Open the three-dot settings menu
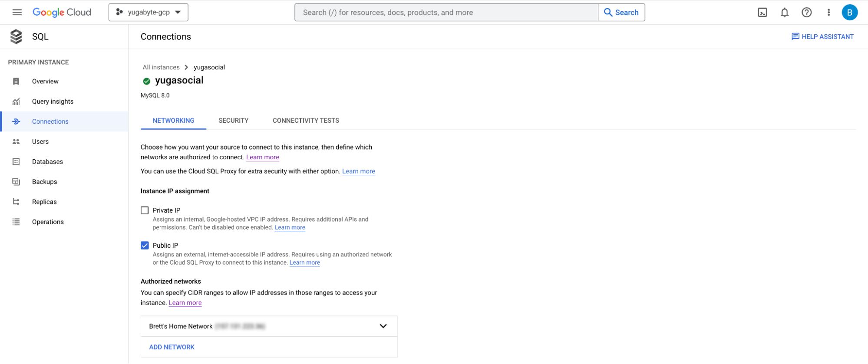The height and width of the screenshot is (364, 868). click(x=828, y=12)
